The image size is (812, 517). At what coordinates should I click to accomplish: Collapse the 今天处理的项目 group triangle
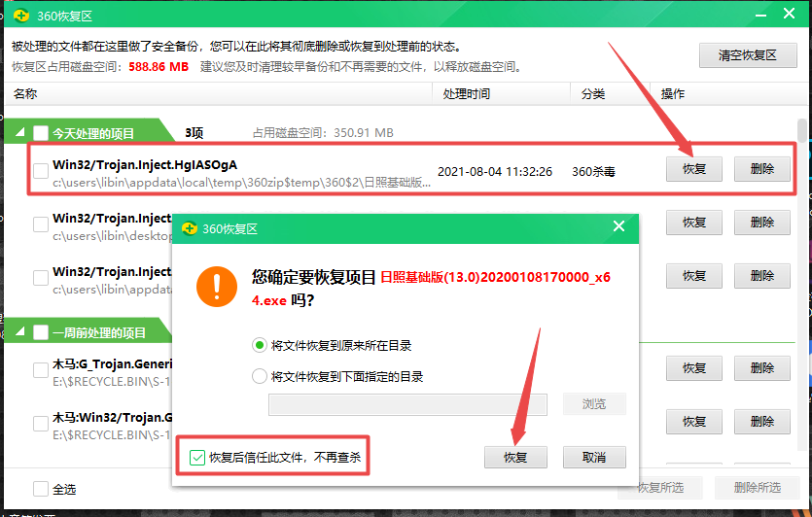[19, 134]
